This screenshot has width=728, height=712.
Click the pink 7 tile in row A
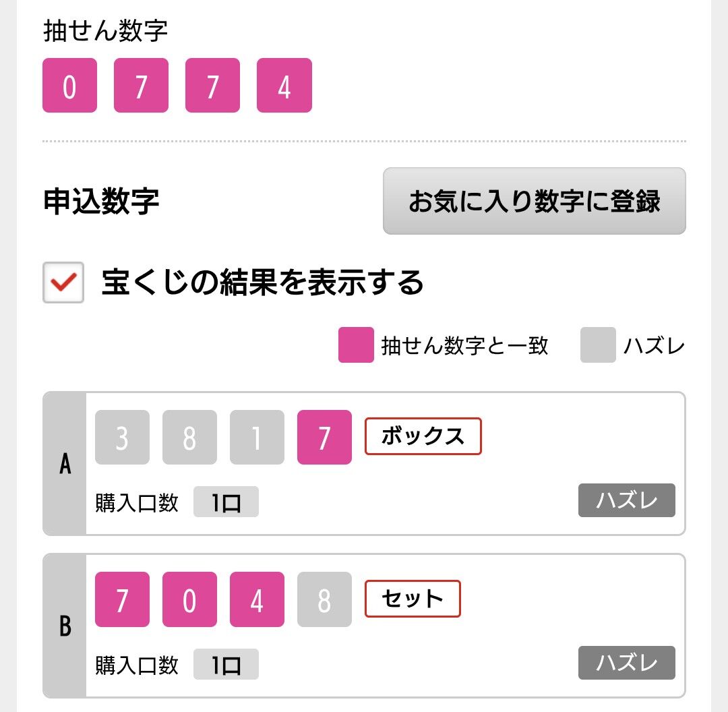coord(324,438)
